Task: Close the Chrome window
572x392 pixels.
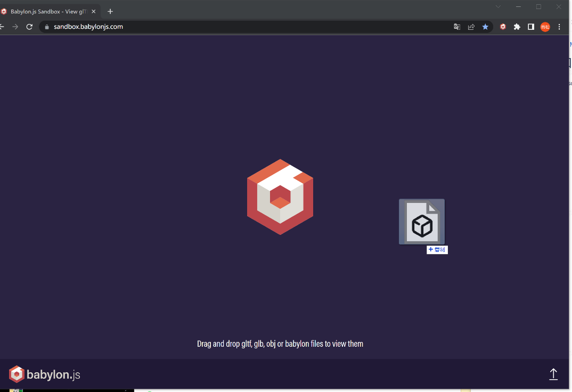Action: (559, 6)
